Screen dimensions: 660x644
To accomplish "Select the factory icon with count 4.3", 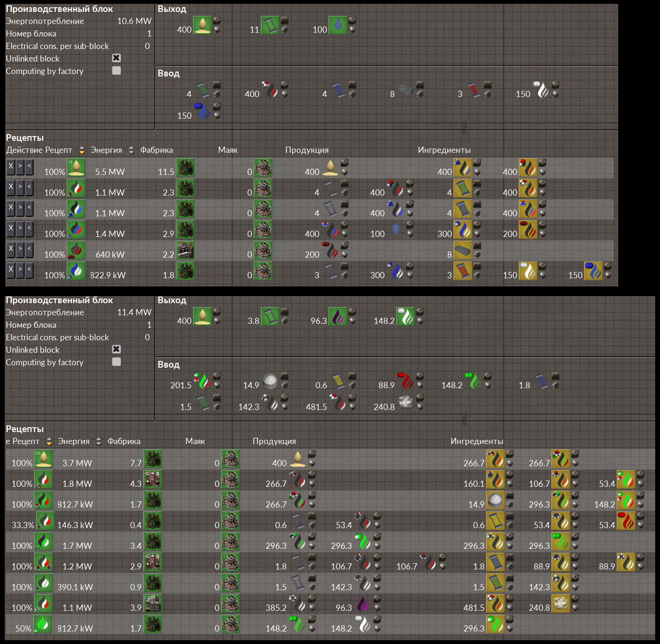I will (x=152, y=480).
